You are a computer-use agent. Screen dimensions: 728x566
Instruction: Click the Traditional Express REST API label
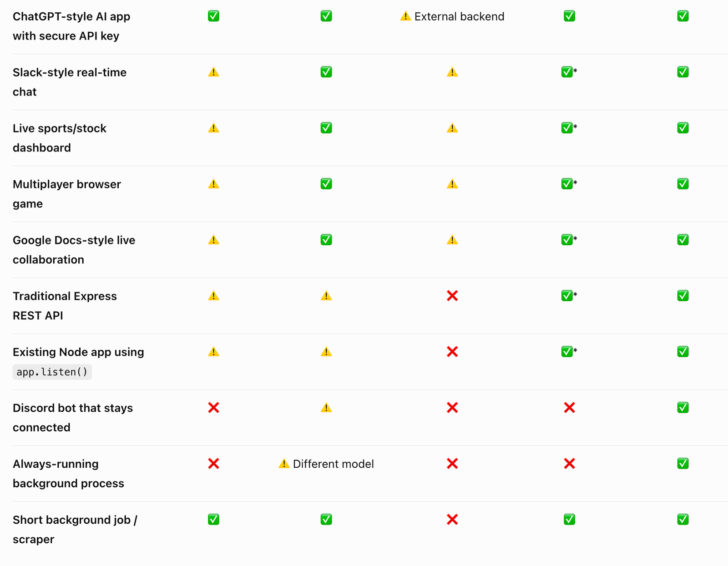click(x=65, y=306)
